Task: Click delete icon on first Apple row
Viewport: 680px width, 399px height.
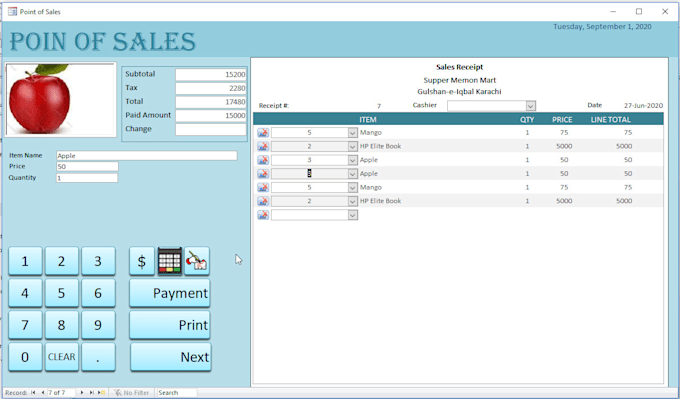Action: point(263,160)
